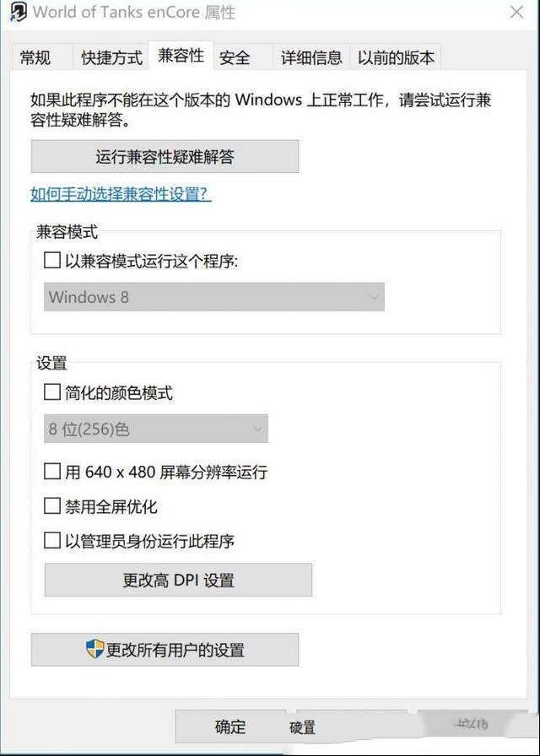Click the shield icon on 更改所有用户的设置

point(95,649)
